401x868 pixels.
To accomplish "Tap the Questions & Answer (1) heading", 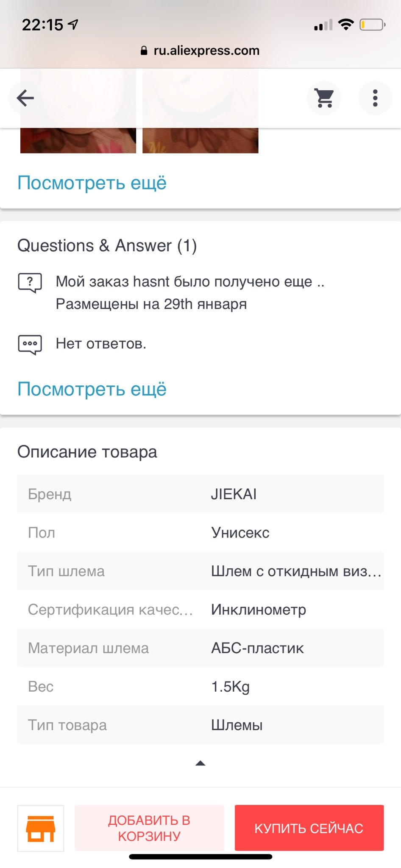I will point(107,246).
